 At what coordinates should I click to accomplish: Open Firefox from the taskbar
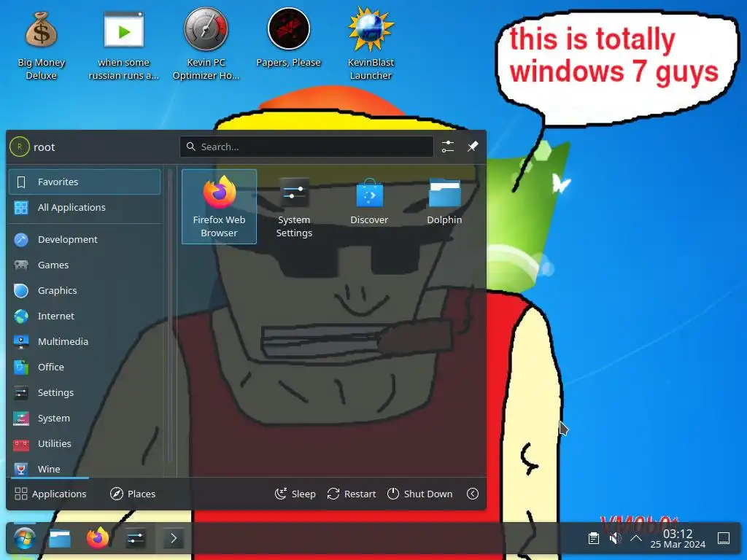coord(98,539)
